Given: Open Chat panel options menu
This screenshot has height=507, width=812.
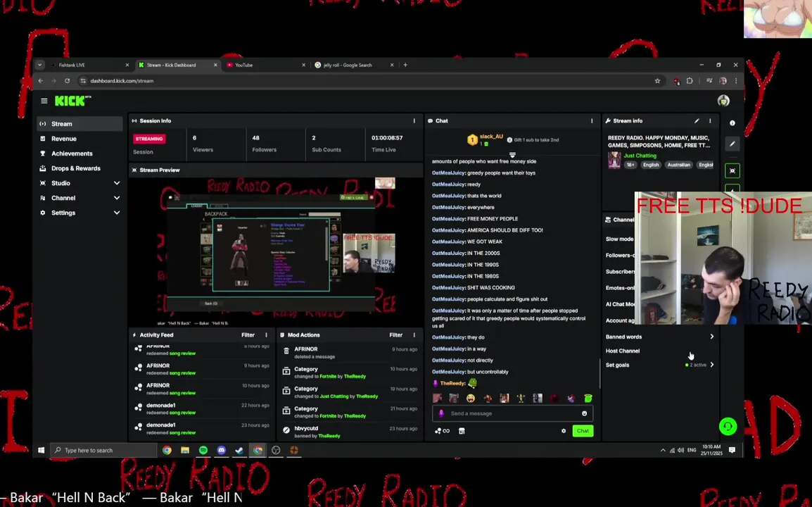Looking at the screenshot, I should coord(592,121).
